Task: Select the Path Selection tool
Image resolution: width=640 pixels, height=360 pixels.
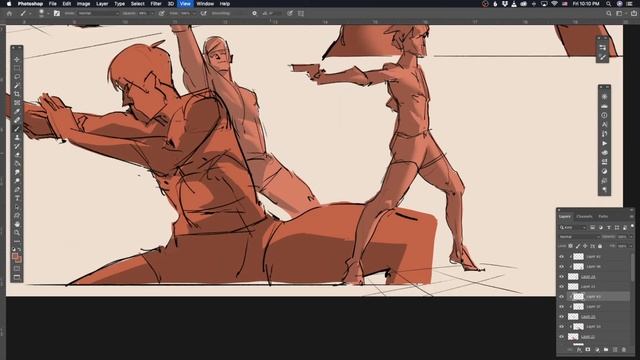Action: tap(17, 207)
